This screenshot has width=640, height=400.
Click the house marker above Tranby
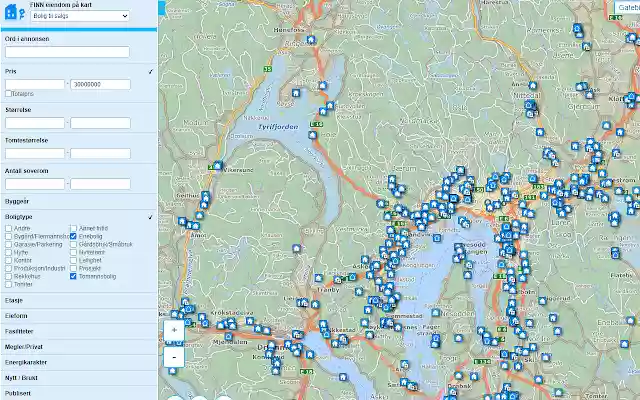tap(319, 278)
